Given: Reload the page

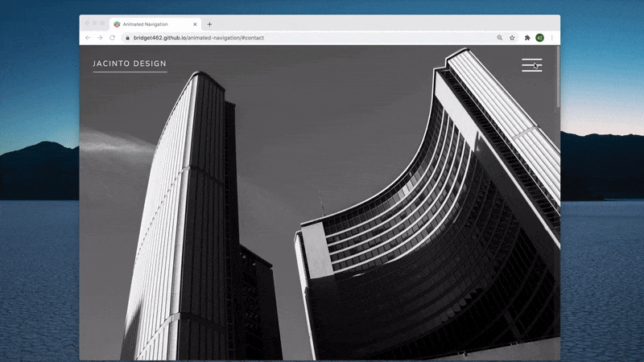Looking at the screenshot, I should (113, 38).
